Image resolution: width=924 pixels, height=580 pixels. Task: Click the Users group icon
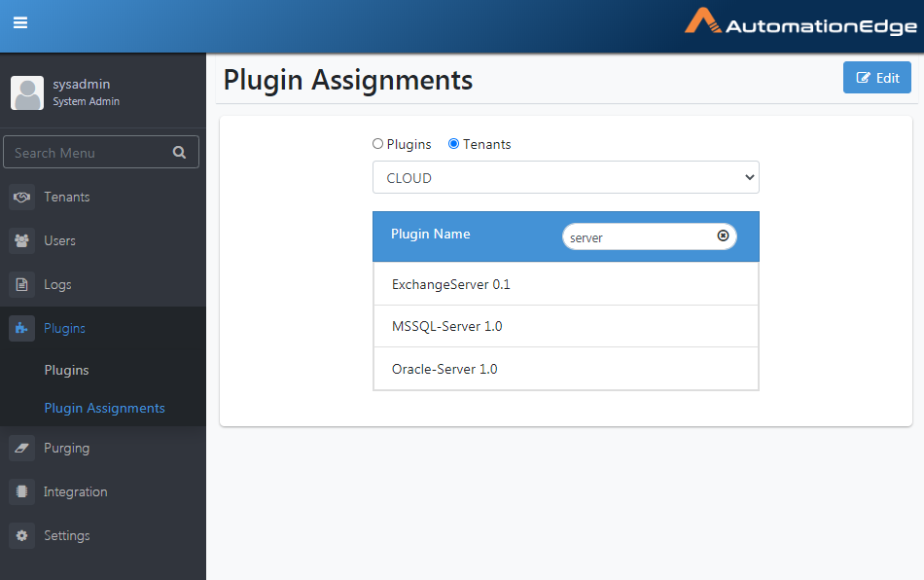[x=21, y=240]
